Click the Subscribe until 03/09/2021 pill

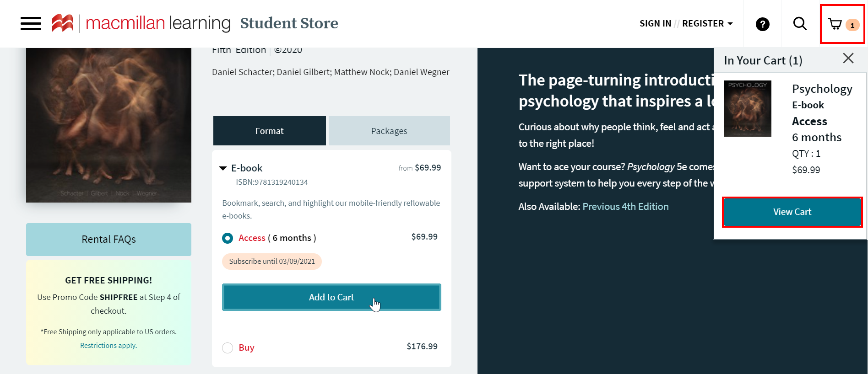pyautogui.click(x=271, y=261)
